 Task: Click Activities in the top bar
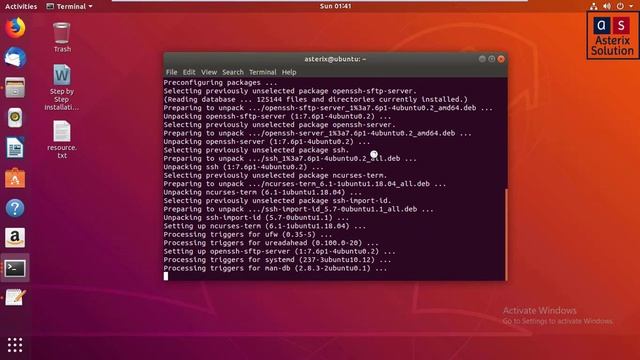21,6
